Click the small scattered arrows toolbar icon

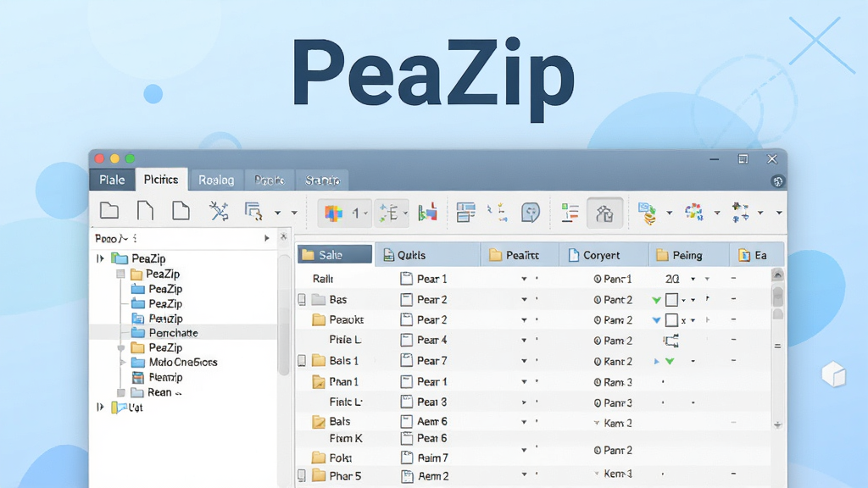(498, 213)
